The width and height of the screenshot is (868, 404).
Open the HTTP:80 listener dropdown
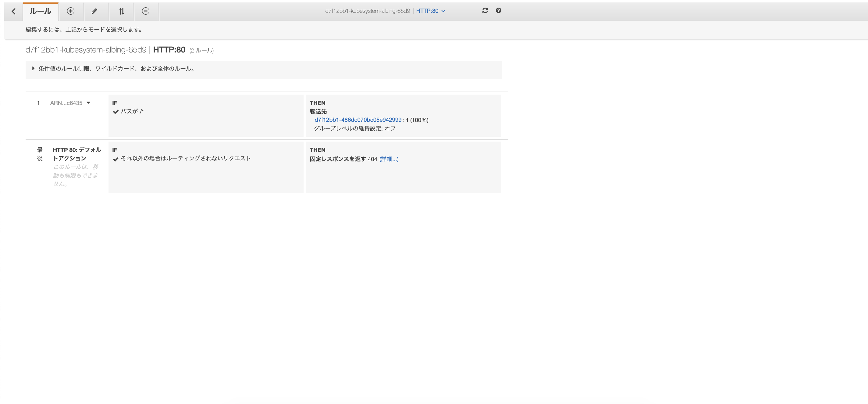pos(430,11)
